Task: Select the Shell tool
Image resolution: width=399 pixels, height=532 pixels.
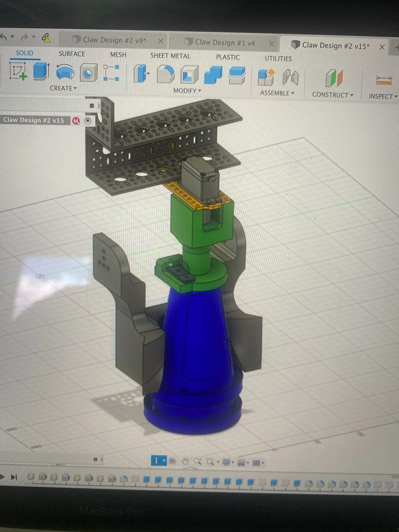Action: click(x=189, y=75)
